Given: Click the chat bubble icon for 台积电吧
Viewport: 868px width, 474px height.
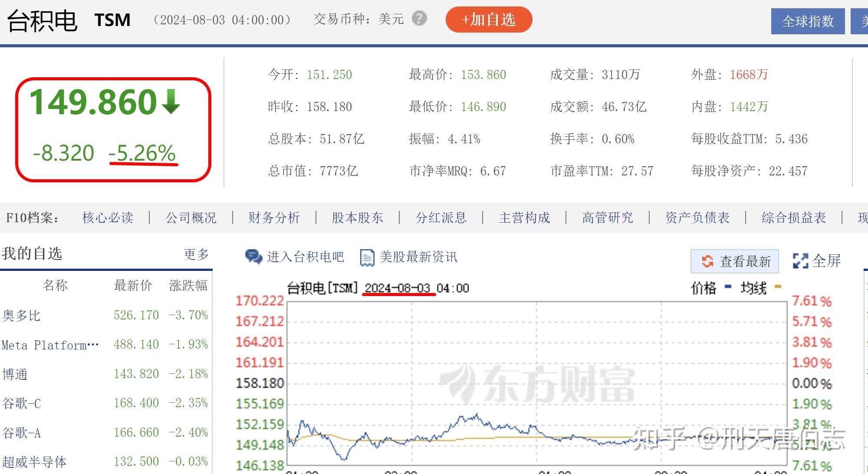Looking at the screenshot, I should tap(253, 257).
